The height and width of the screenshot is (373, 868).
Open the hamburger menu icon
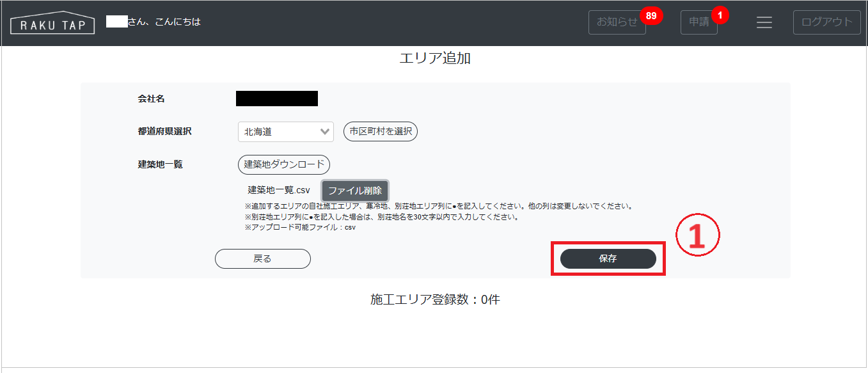pyautogui.click(x=764, y=22)
